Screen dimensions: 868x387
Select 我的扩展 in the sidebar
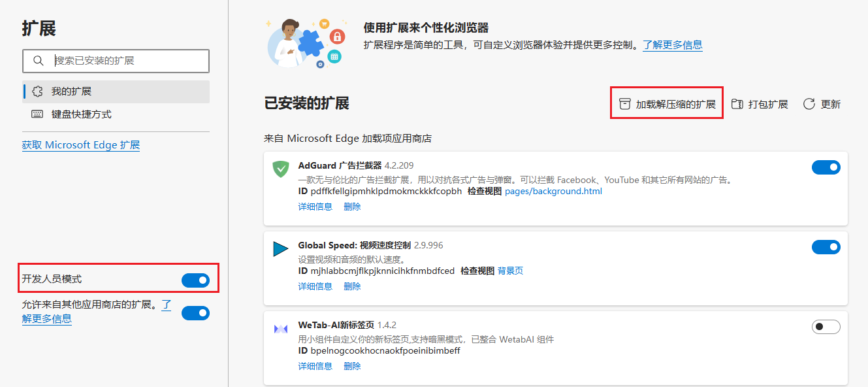click(x=116, y=92)
